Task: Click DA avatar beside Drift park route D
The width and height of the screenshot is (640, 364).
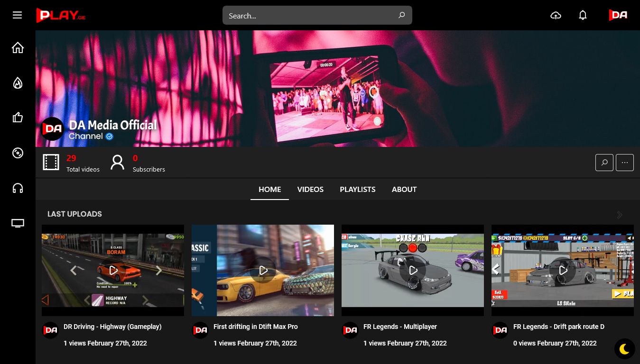Action: 500,330
